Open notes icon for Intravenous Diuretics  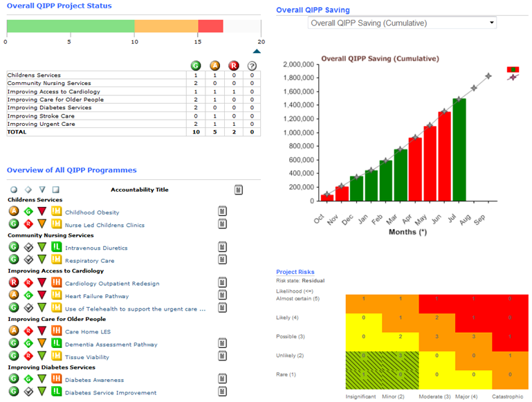click(x=222, y=247)
